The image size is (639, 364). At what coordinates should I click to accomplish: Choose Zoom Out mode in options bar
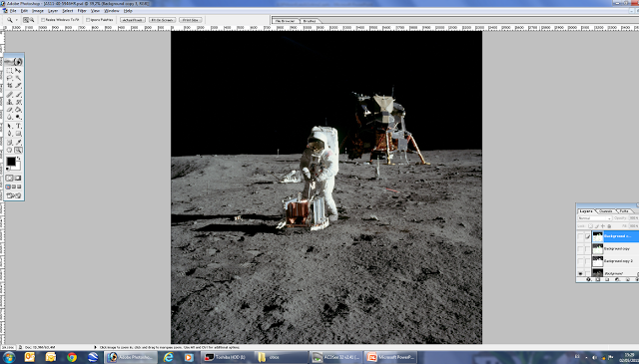coord(32,20)
